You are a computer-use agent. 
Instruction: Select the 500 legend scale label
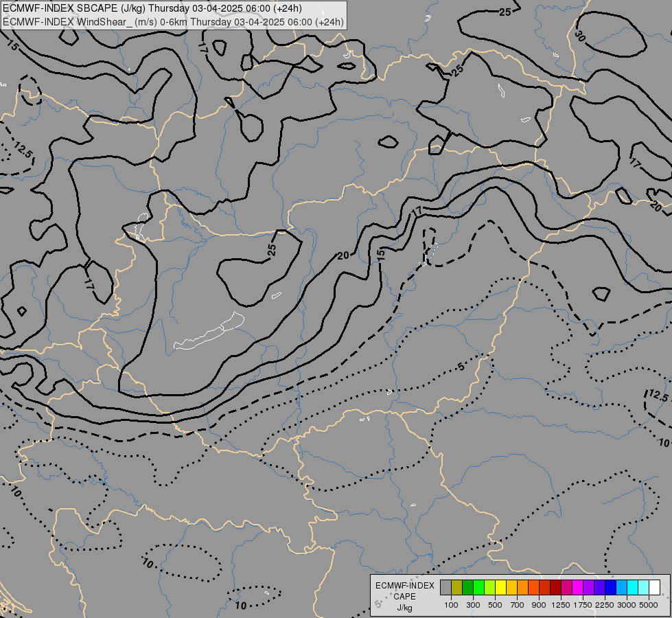(495, 605)
